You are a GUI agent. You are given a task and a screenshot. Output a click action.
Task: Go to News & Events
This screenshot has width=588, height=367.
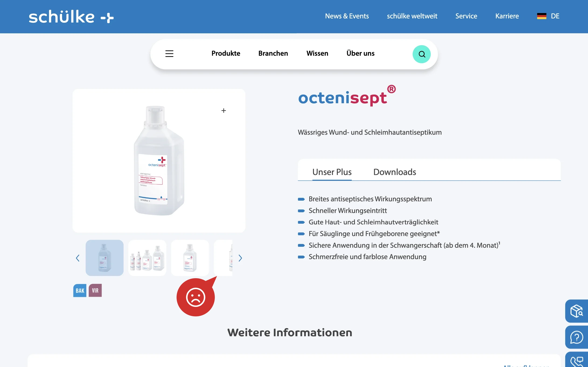point(347,16)
